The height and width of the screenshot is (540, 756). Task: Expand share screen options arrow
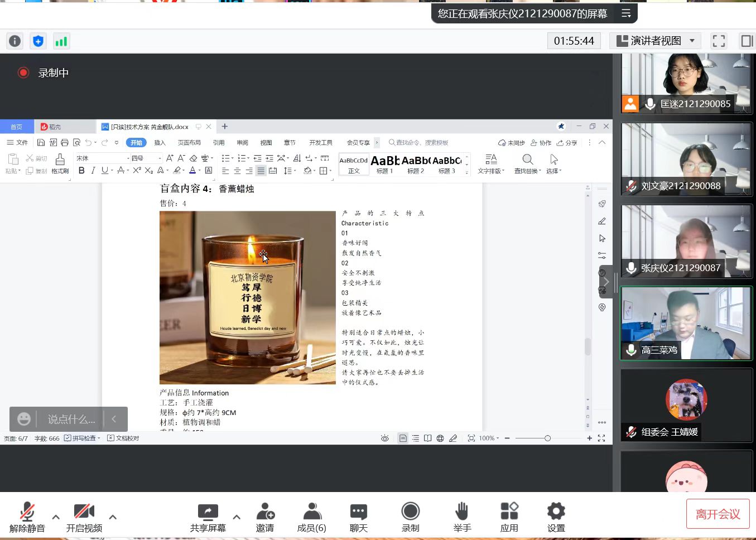click(237, 517)
